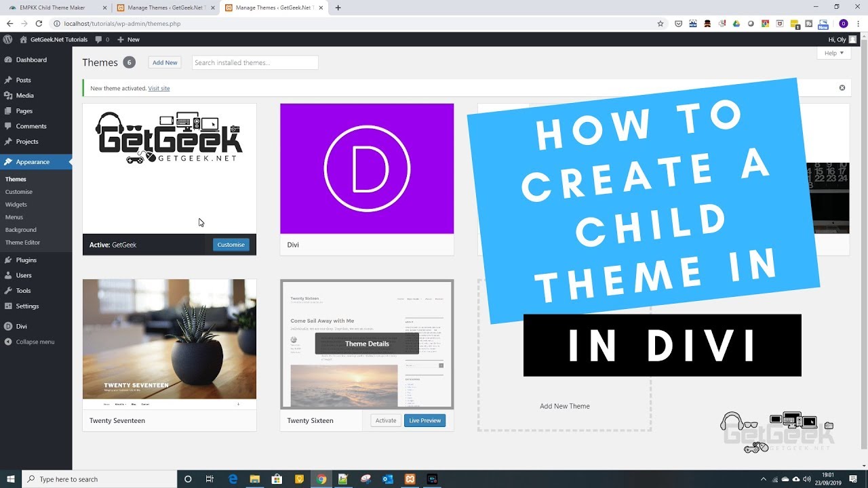Switch to EMPKK Child Theme Maker tab
Screen dimensions: 868x488
click(x=57, y=7)
